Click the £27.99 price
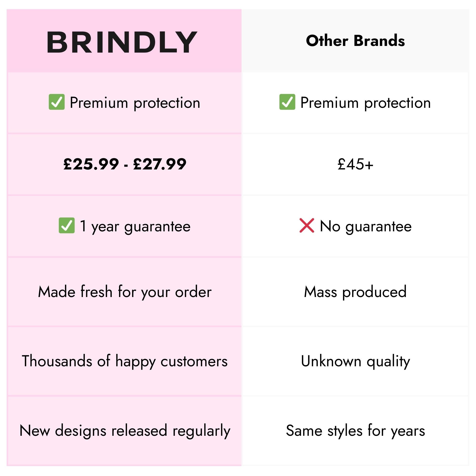This screenshot has width=476, height=476. (x=160, y=164)
